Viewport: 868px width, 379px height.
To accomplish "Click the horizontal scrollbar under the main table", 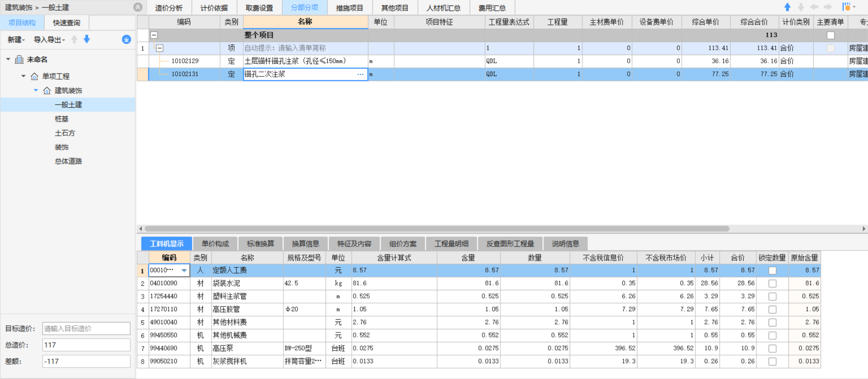I will coord(437,229).
